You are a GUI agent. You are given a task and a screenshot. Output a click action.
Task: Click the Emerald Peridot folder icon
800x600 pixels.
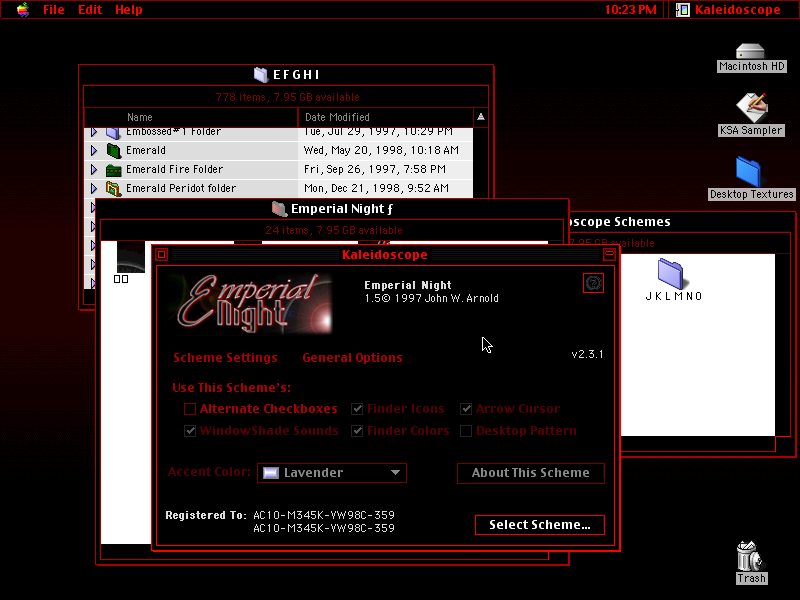[113, 188]
